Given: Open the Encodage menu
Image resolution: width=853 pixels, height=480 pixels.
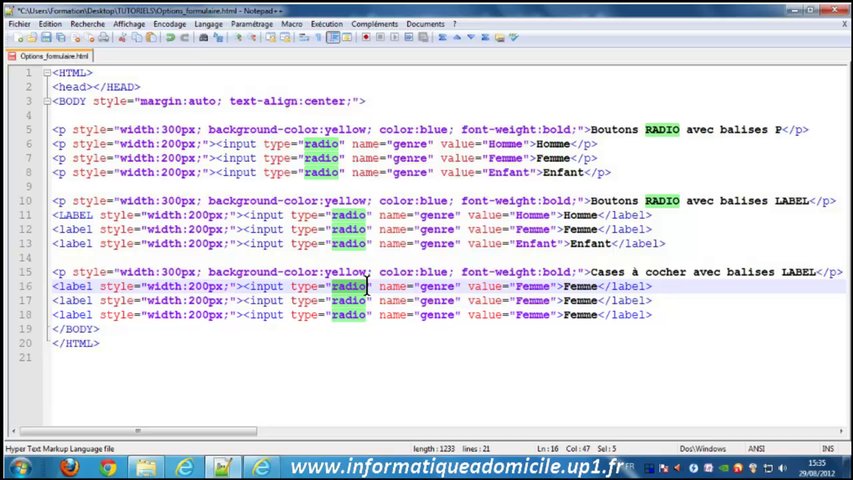Looking at the screenshot, I should click(x=170, y=24).
